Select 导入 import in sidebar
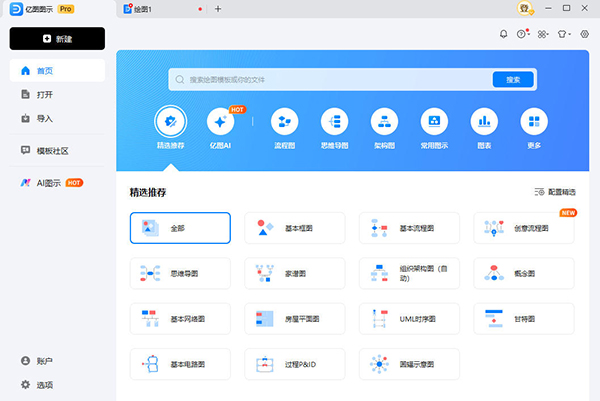 pos(57,119)
